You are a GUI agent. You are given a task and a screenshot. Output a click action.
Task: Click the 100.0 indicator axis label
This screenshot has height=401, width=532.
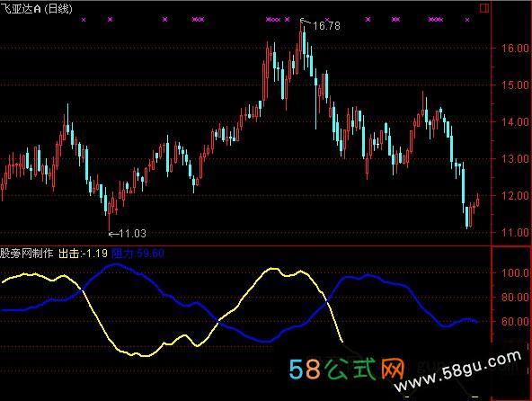515,272
